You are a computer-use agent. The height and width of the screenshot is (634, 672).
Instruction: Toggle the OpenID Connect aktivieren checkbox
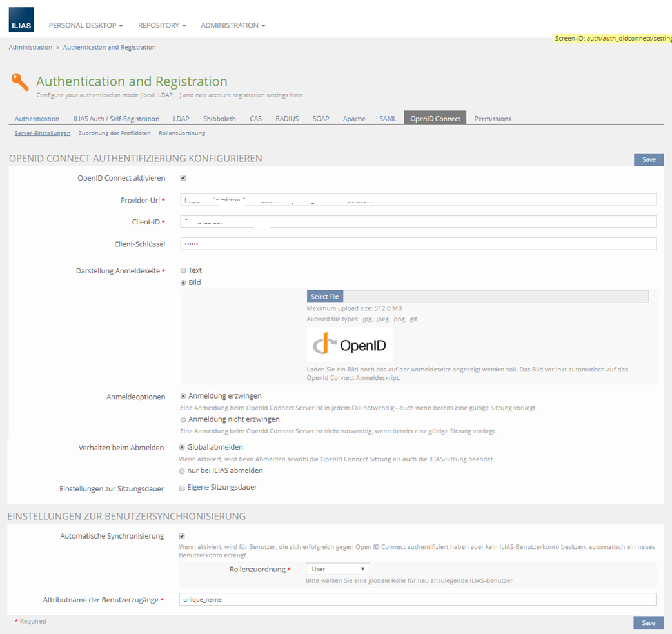pos(183,178)
